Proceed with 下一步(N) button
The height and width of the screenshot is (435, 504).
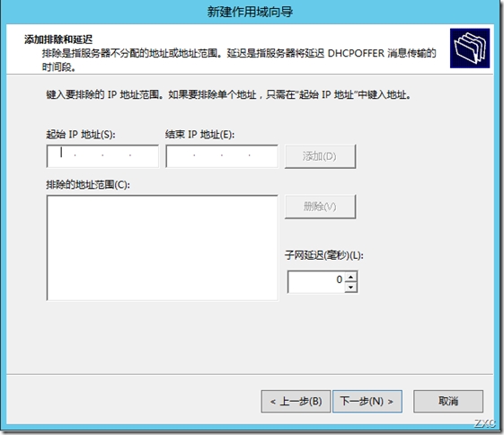point(367,401)
